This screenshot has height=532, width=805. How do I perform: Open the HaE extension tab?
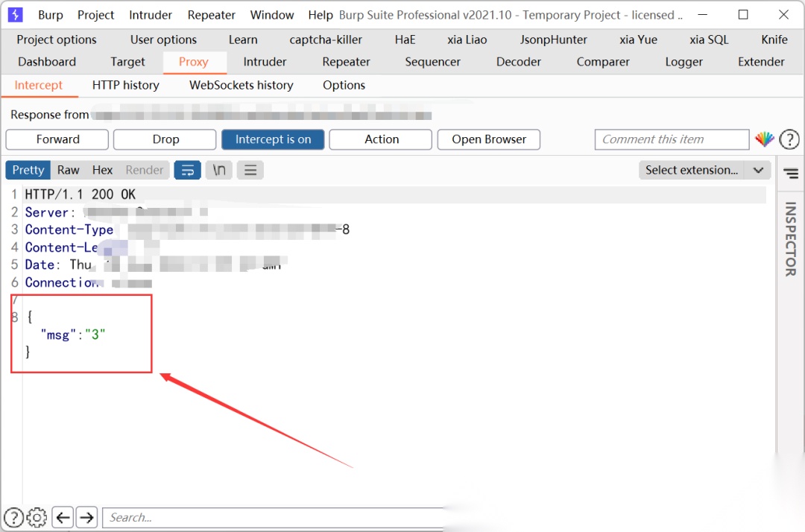point(405,39)
